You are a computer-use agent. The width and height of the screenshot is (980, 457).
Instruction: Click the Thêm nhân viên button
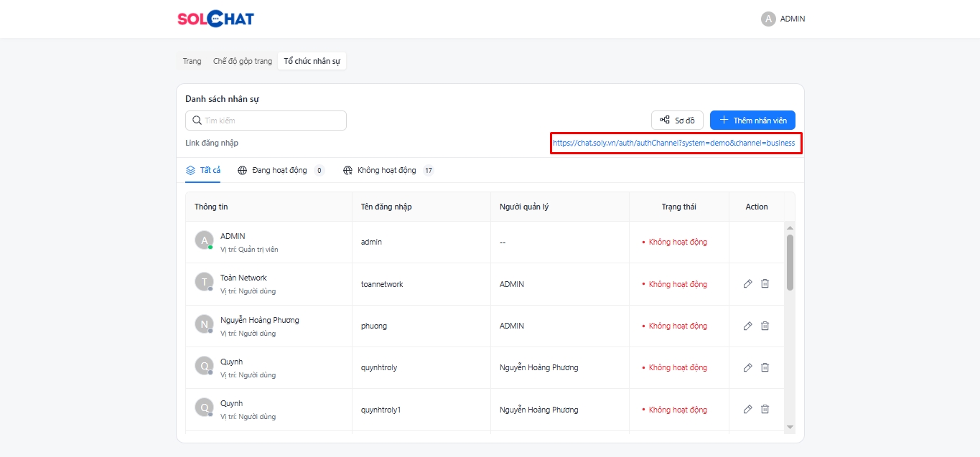pyautogui.click(x=752, y=121)
